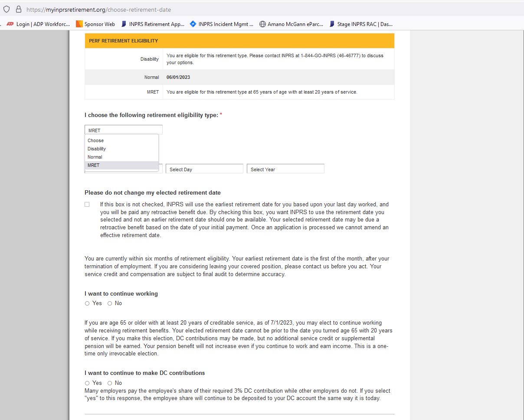Open the INPRS Incident Mgmt bookmark
Screen dimensions: 524x420
[222, 24]
